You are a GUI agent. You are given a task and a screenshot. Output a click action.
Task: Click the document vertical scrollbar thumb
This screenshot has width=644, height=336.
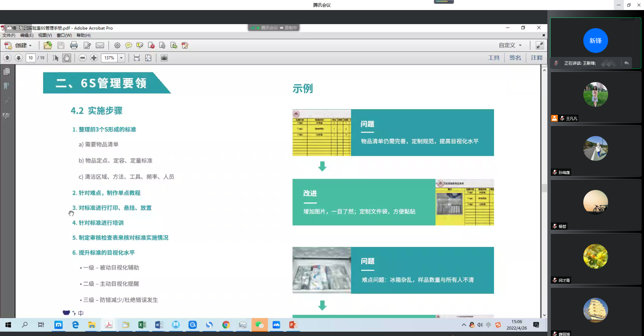pyautogui.click(x=544, y=188)
